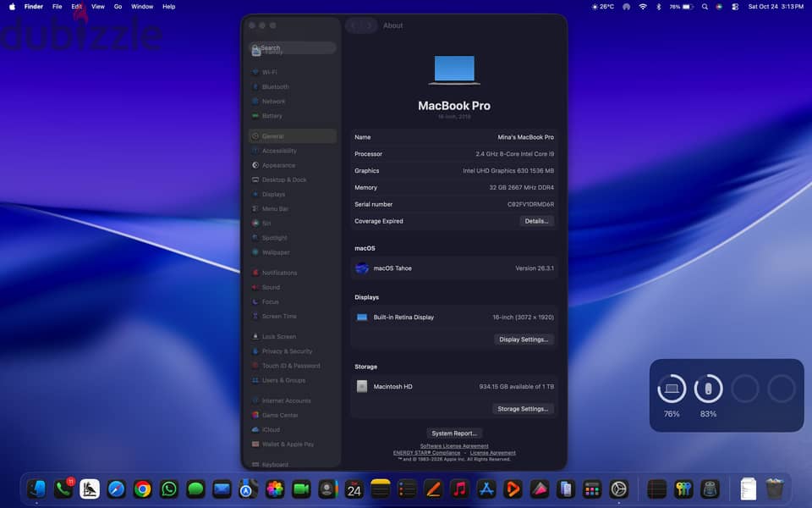
Task: Open Spotlight search in menu bar
Action: pos(705,7)
